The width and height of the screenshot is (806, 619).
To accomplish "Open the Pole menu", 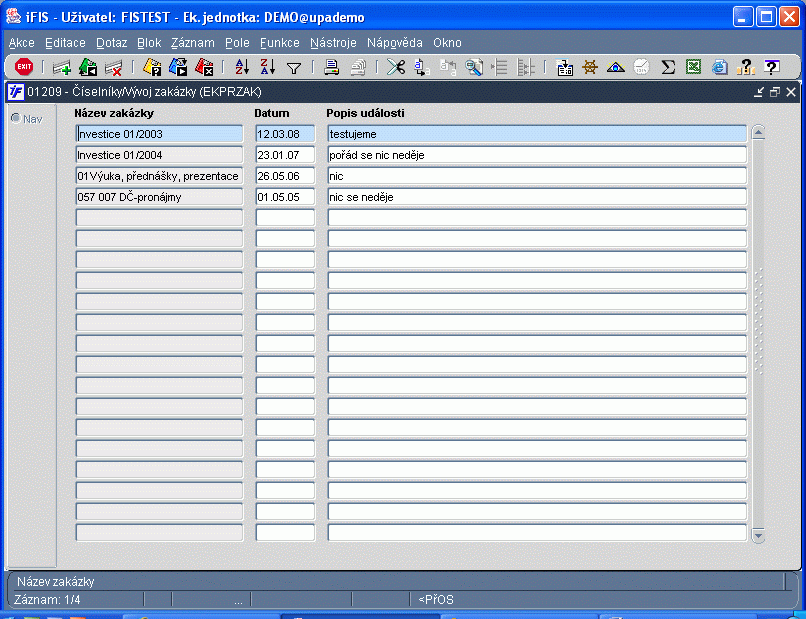I will pyautogui.click(x=237, y=43).
